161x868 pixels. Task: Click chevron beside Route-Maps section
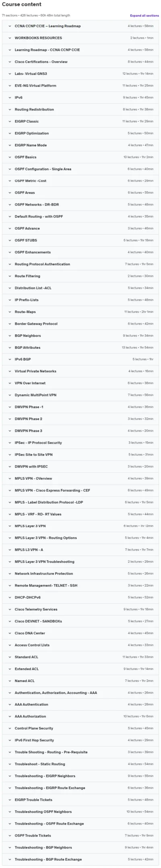pyautogui.click(x=10, y=312)
